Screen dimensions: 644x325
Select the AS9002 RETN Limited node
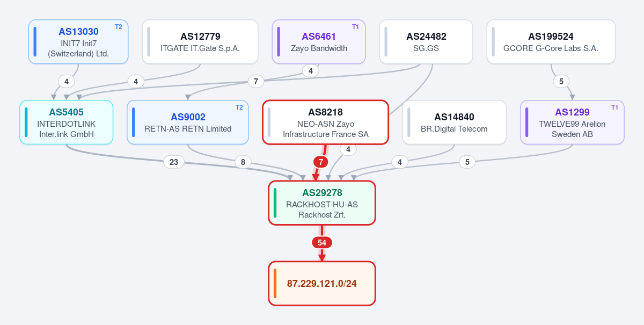[188, 122]
